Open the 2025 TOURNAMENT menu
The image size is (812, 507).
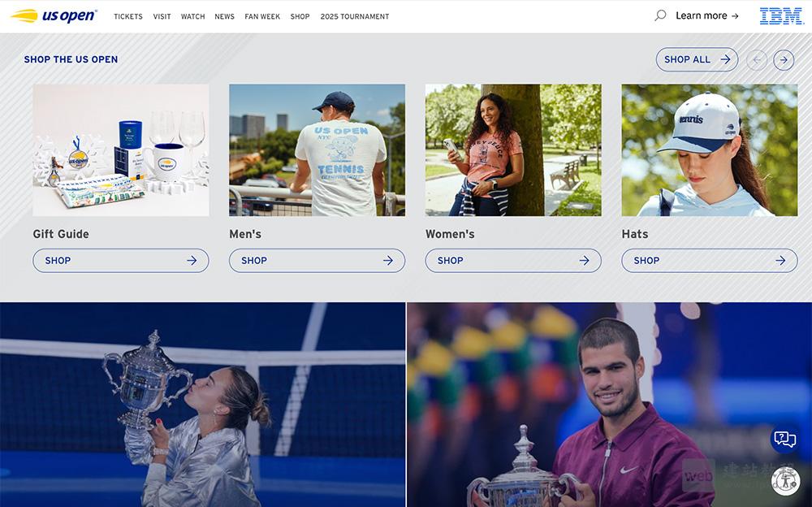click(355, 16)
